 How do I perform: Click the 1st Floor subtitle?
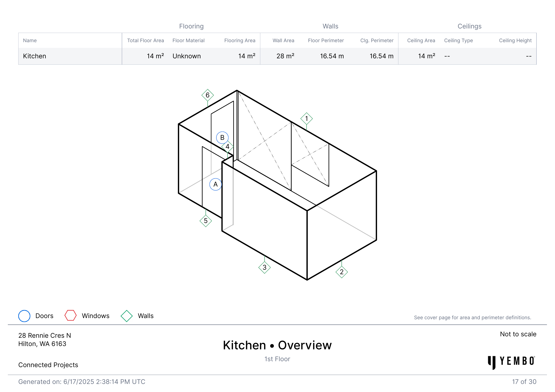pyautogui.click(x=277, y=359)
